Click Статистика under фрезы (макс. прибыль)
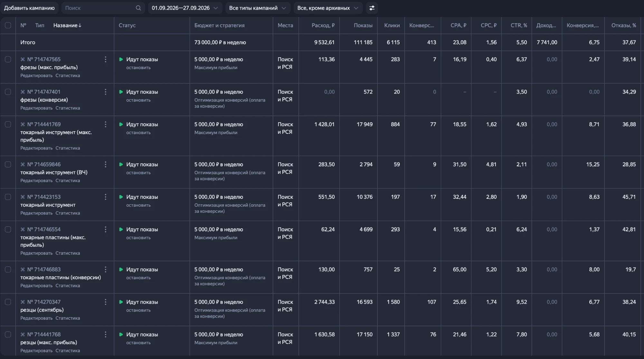 pos(68,76)
